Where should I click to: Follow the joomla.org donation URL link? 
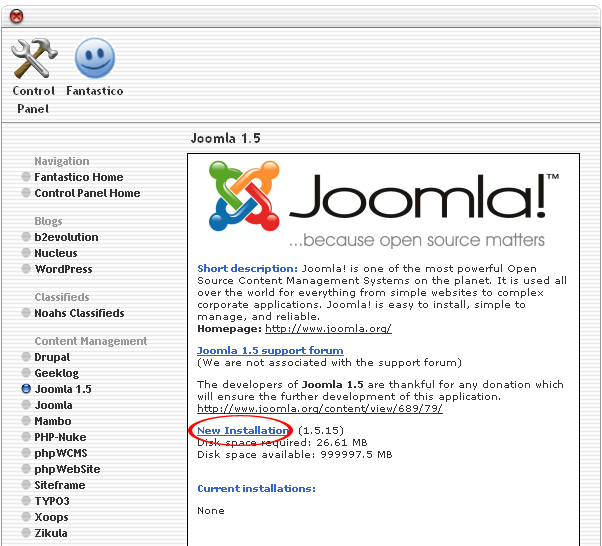[319, 409]
